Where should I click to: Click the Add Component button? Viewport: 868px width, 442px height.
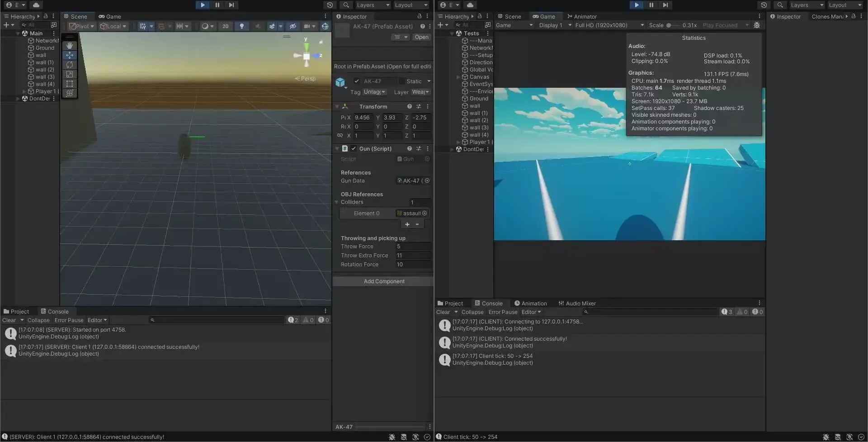pyautogui.click(x=383, y=281)
